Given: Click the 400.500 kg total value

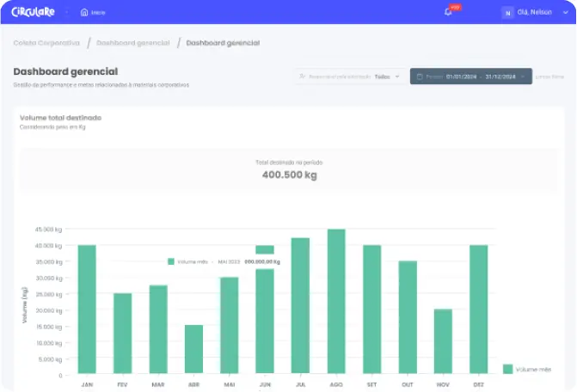Looking at the screenshot, I should 289,175.
